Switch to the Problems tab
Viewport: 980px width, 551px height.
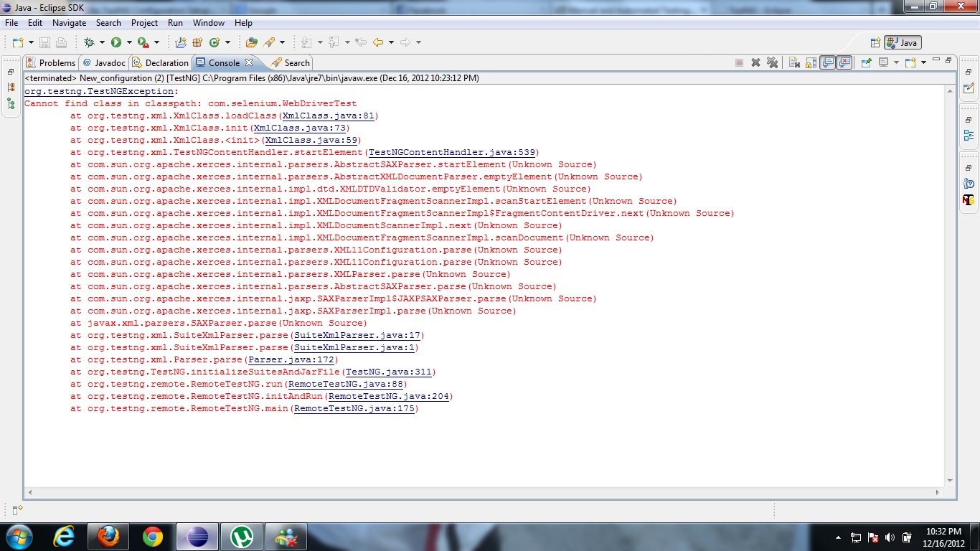point(50,63)
